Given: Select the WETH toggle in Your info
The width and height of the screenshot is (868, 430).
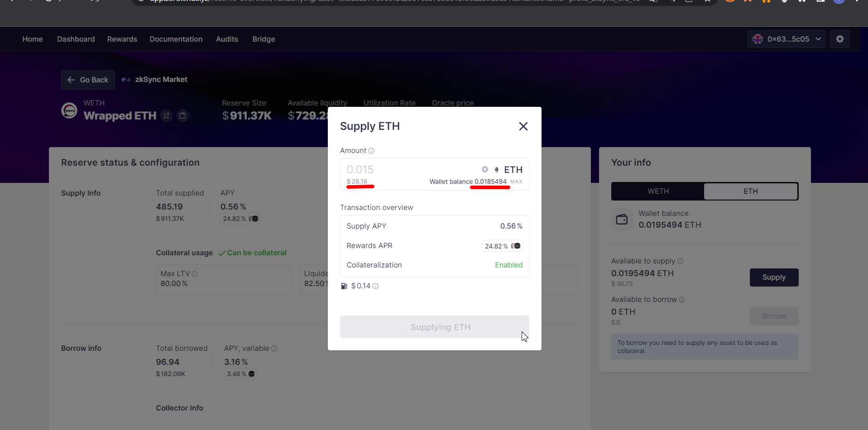Looking at the screenshot, I should tap(658, 191).
